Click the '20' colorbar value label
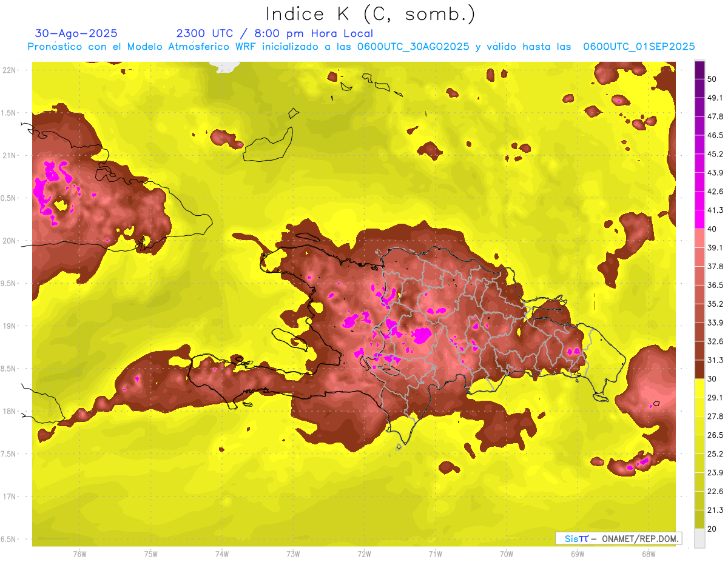 tap(712, 529)
